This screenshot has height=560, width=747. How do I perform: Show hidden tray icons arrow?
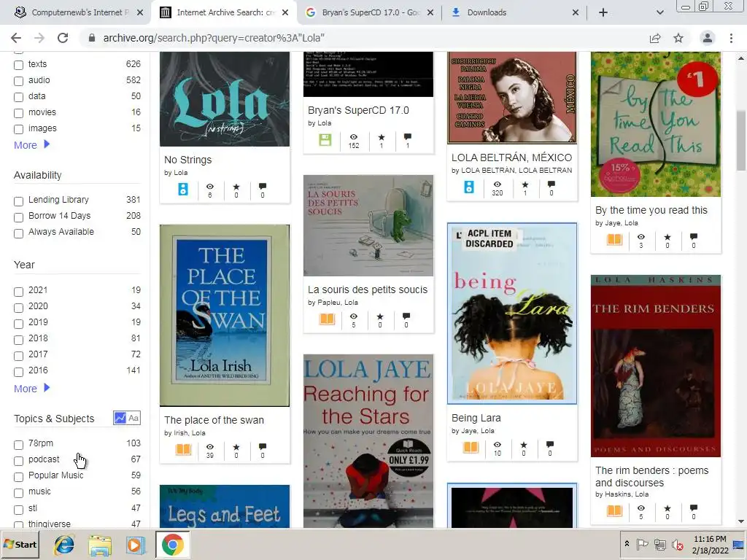[627, 544]
